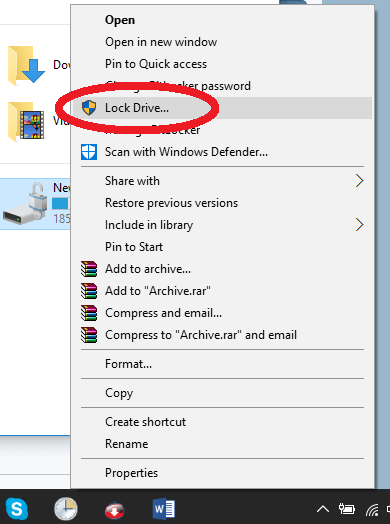
Task: Select Share with menu entry
Action: [x=222, y=181]
